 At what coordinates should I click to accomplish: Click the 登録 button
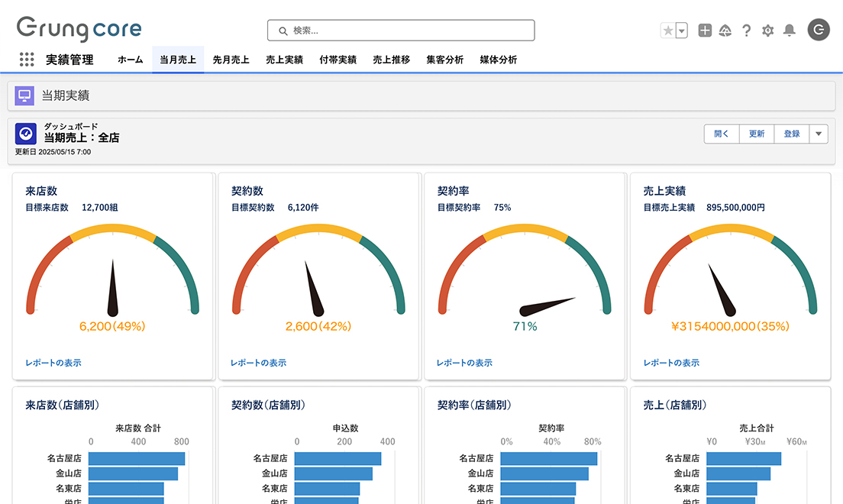(791, 134)
